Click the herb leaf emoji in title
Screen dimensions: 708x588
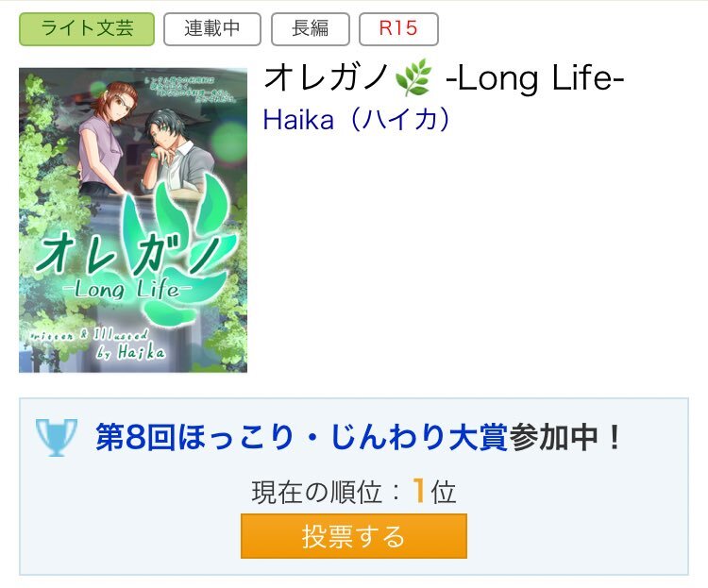(x=413, y=77)
